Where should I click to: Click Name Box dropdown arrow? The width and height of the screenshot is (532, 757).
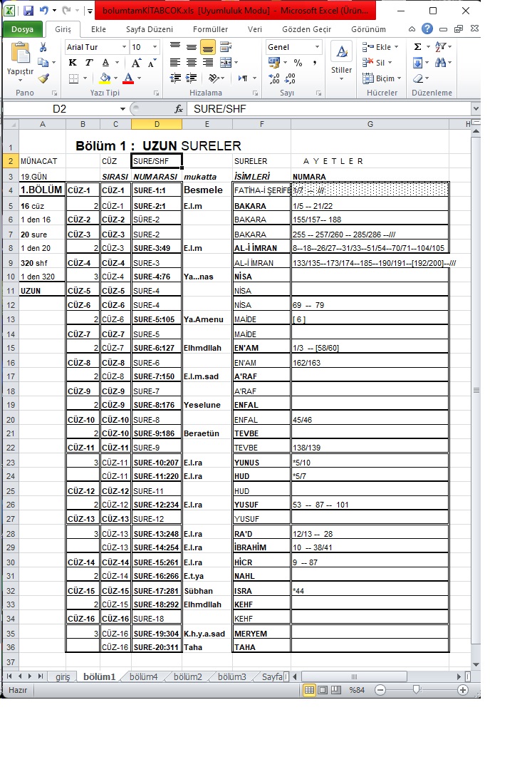tap(122, 109)
